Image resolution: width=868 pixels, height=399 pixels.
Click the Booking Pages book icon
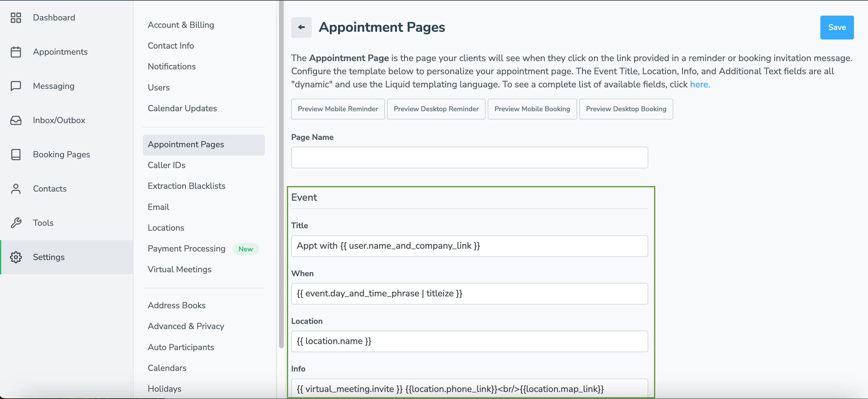pyautogui.click(x=16, y=155)
